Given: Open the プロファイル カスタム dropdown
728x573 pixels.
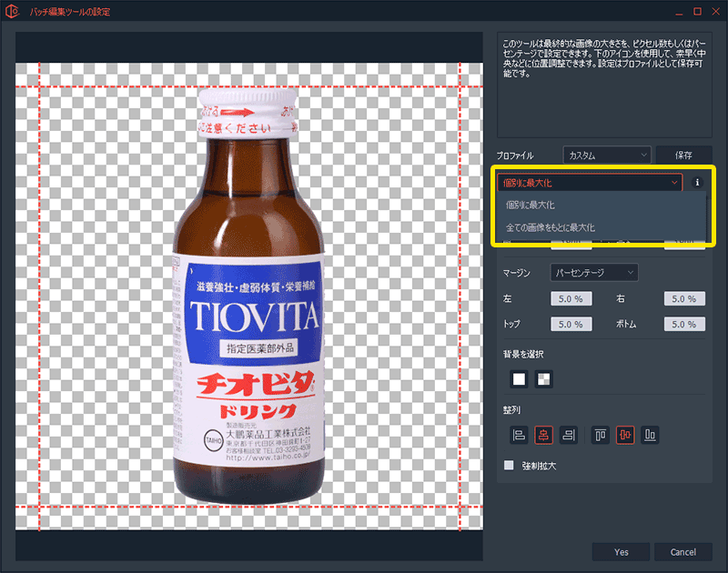Looking at the screenshot, I should tap(606, 156).
